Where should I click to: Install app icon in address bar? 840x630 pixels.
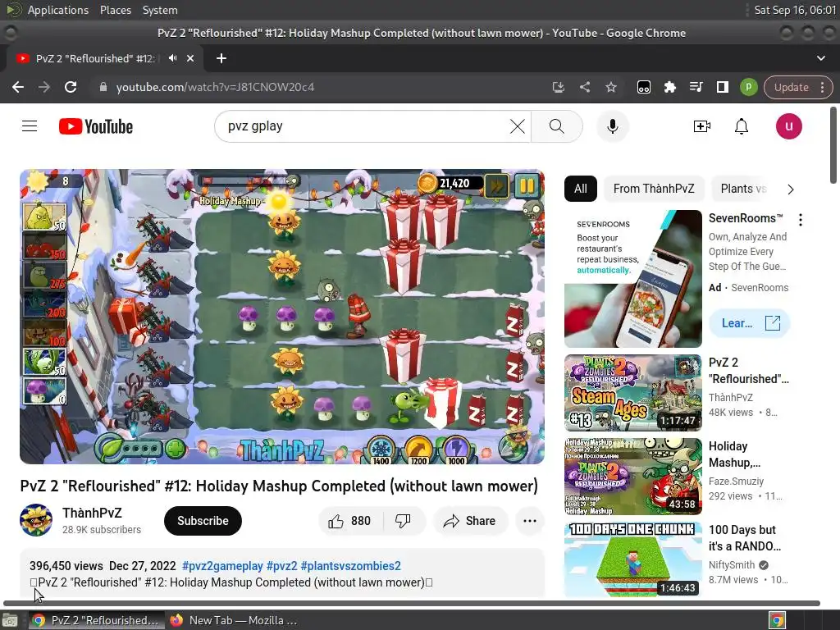558,87
